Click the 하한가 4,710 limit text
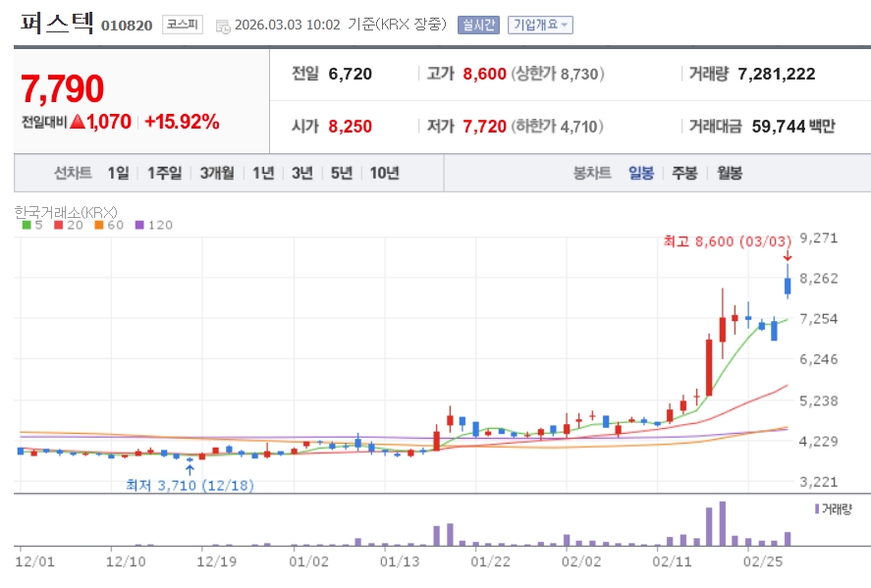871x588 pixels. point(557,127)
